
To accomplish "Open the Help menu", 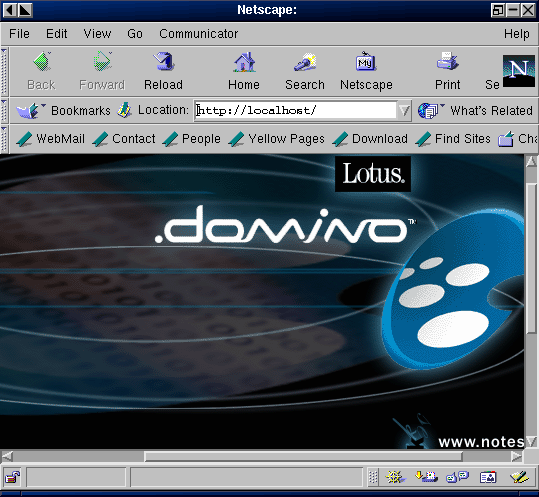I will point(517,34).
